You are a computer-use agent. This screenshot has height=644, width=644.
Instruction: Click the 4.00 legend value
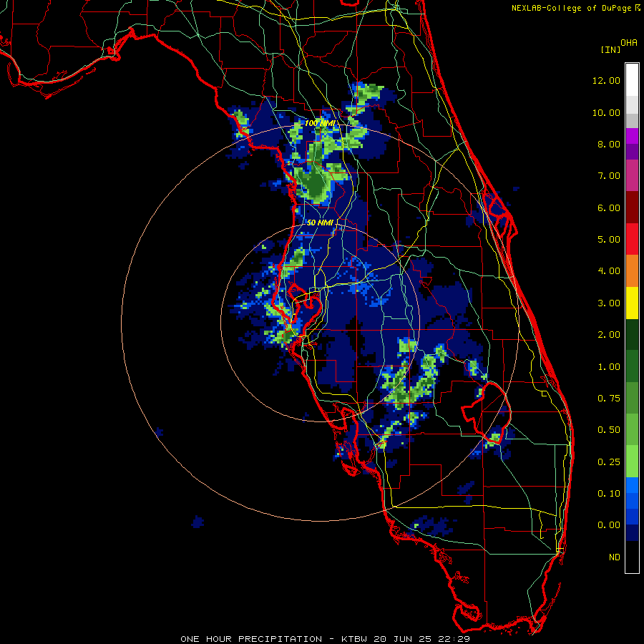click(x=609, y=271)
